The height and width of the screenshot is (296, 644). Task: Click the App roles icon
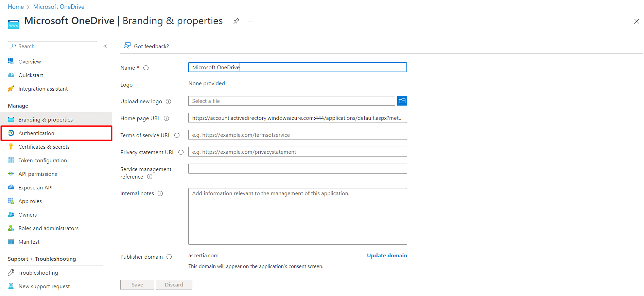click(11, 201)
